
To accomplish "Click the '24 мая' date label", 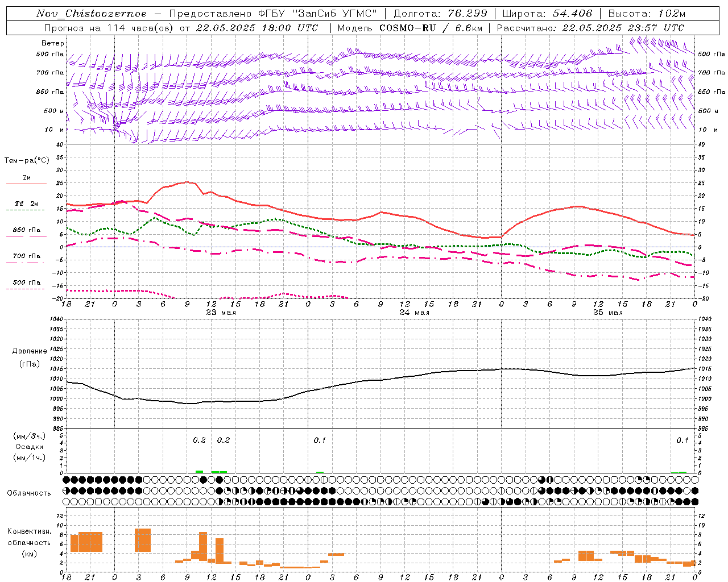I will (414, 313).
